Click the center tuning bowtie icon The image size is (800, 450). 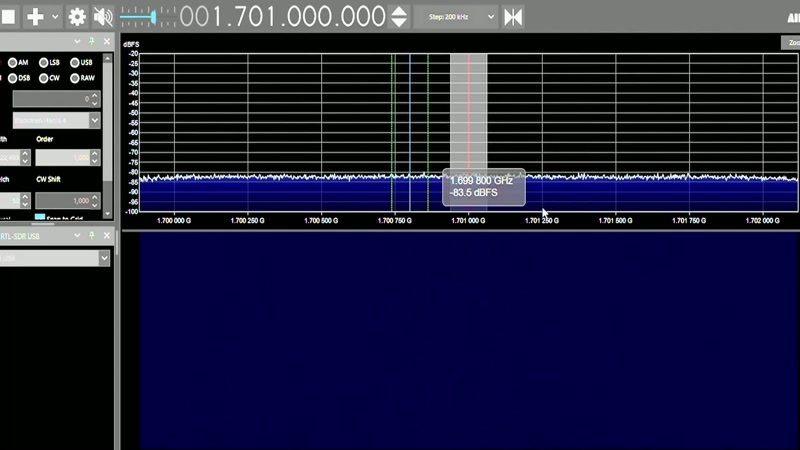point(513,17)
